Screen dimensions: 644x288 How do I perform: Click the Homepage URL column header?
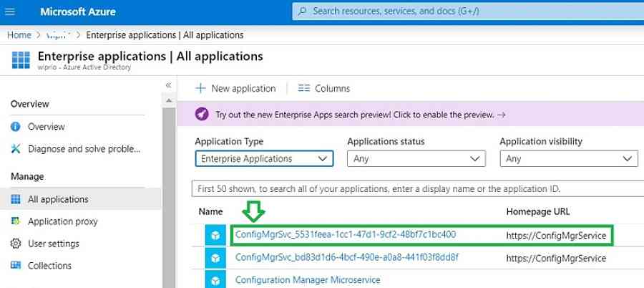click(538, 211)
